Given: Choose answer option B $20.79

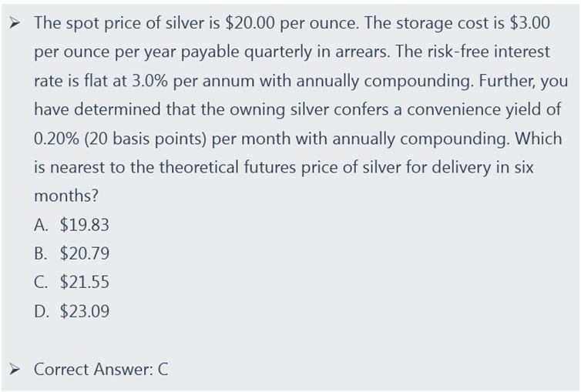Looking at the screenshot, I should pyautogui.click(x=72, y=253).
